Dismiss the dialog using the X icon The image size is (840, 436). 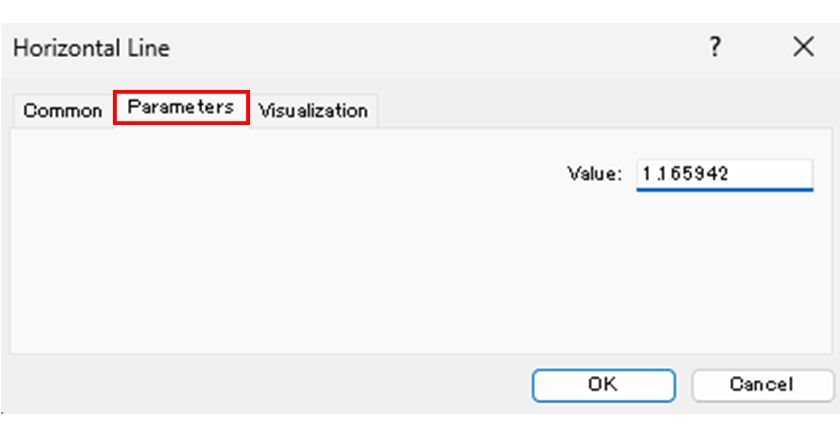803,47
